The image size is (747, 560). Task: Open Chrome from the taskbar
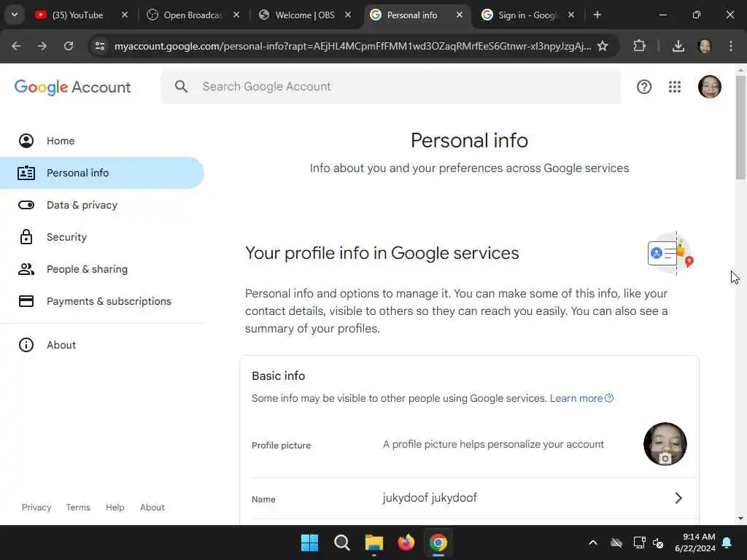tap(438, 542)
